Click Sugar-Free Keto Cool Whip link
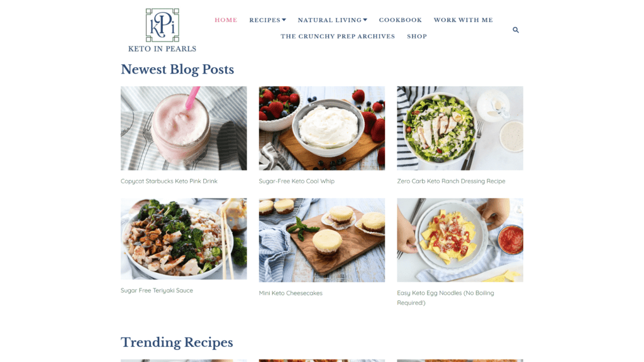Image resolution: width=644 pixels, height=362 pixels. (297, 181)
